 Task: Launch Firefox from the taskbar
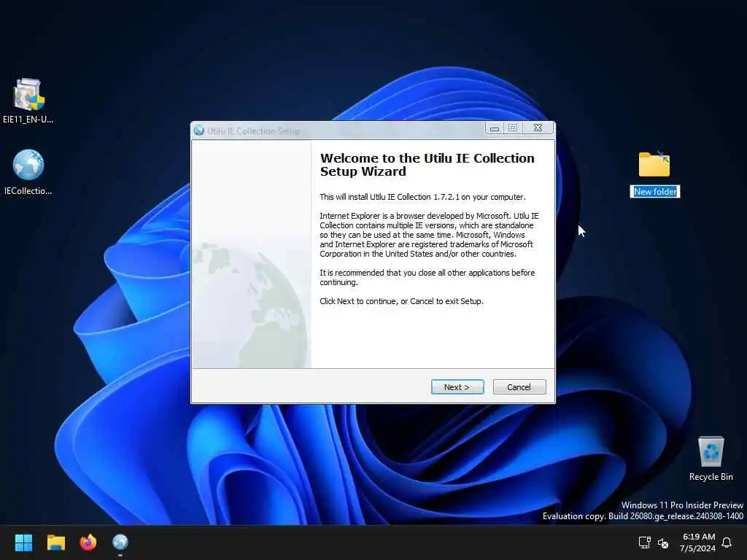(88, 542)
